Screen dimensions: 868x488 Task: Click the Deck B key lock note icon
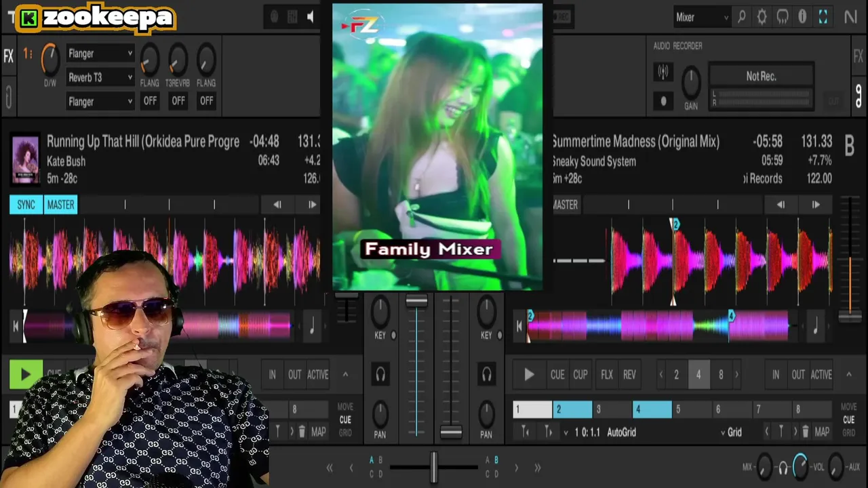point(815,326)
